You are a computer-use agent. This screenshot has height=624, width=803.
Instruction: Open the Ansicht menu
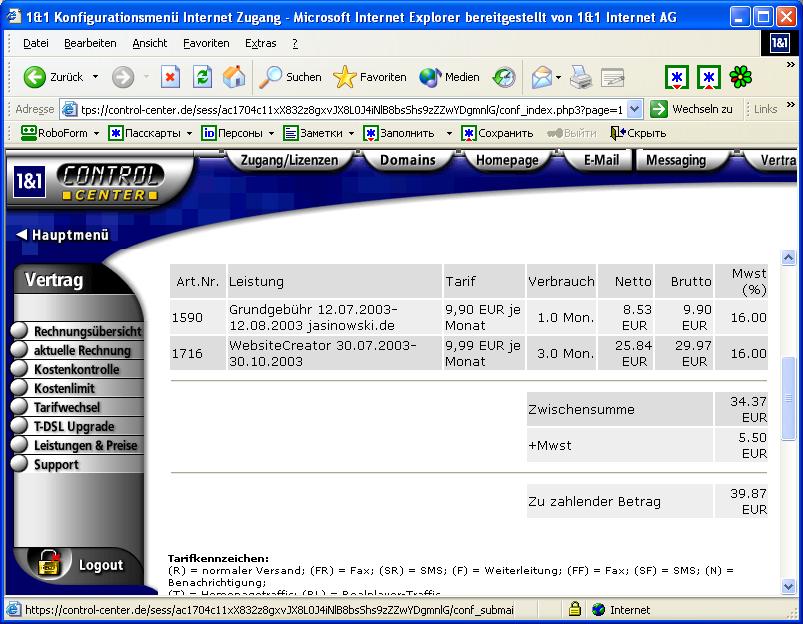tap(150, 44)
